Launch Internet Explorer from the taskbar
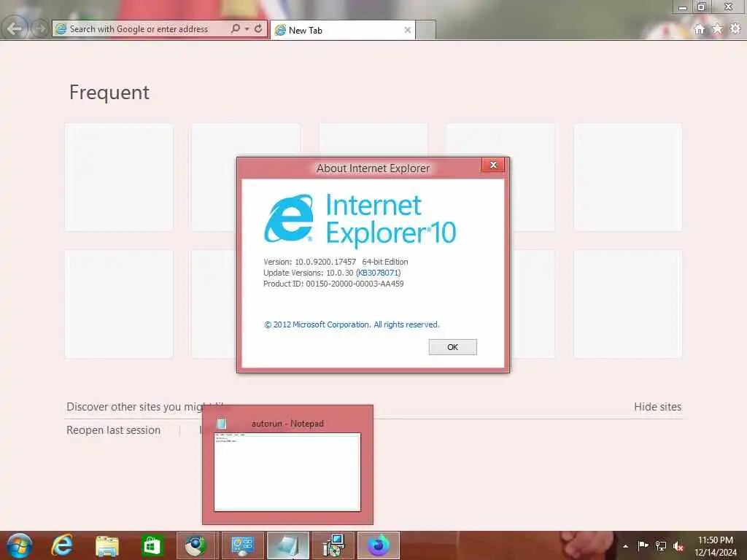 click(x=63, y=545)
